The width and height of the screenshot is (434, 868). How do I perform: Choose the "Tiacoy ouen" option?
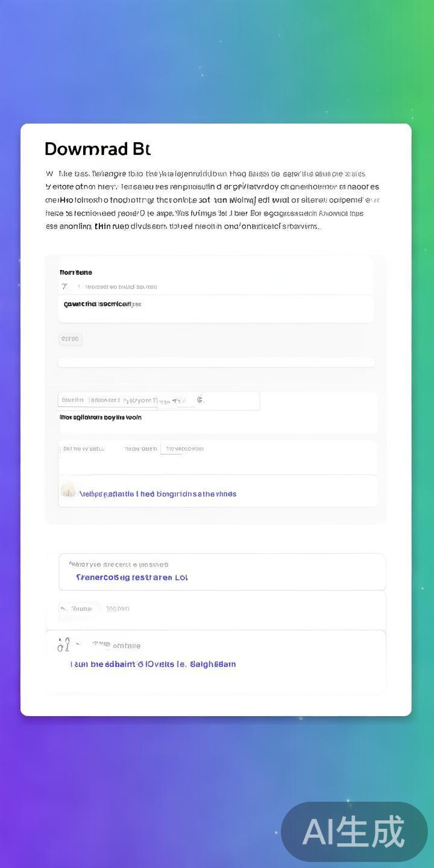pos(140,449)
